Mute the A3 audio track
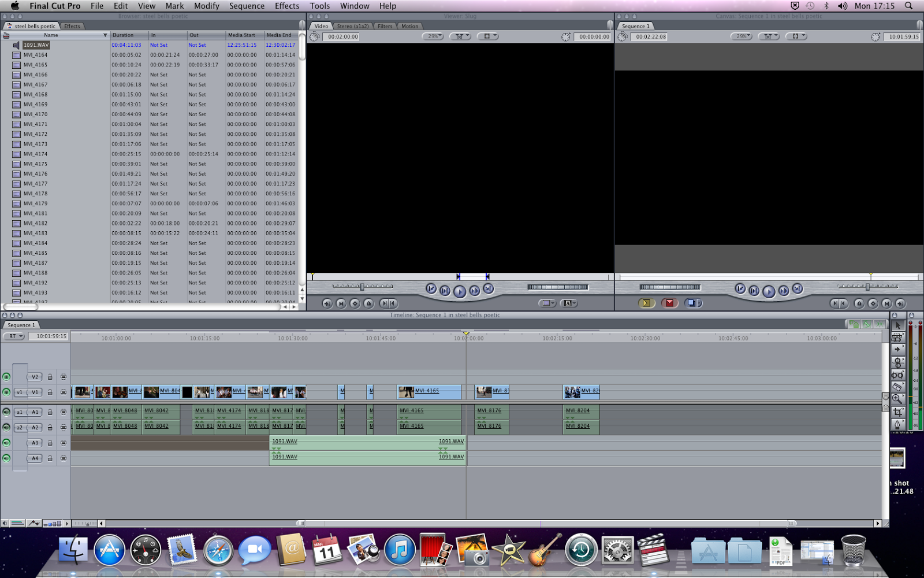The width and height of the screenshot is (924, 578). 6,443
